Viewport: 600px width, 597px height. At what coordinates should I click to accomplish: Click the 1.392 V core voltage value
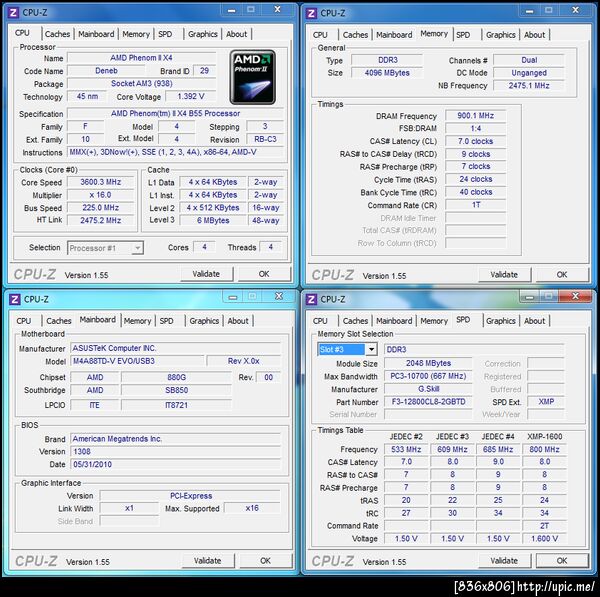[191, 96]
